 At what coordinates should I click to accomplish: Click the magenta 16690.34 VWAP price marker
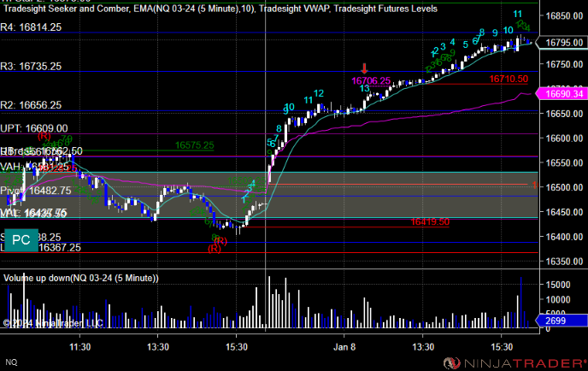coord(562,94)
